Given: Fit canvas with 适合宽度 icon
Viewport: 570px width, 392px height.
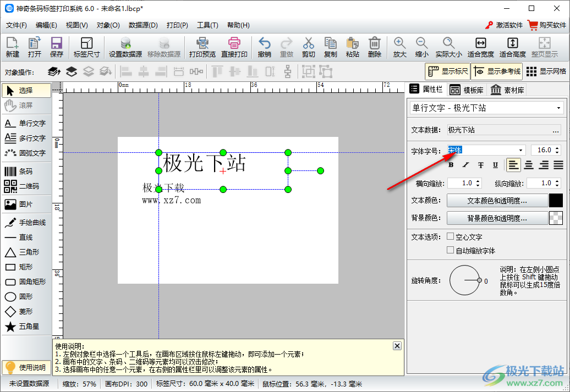Looking at the screenshot, I should click(480, 47).
